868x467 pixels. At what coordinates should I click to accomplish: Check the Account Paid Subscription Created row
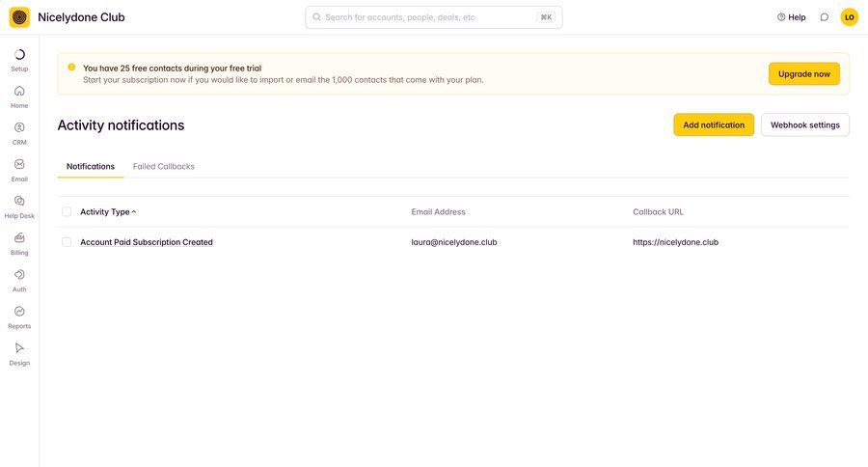pos(67,242)
